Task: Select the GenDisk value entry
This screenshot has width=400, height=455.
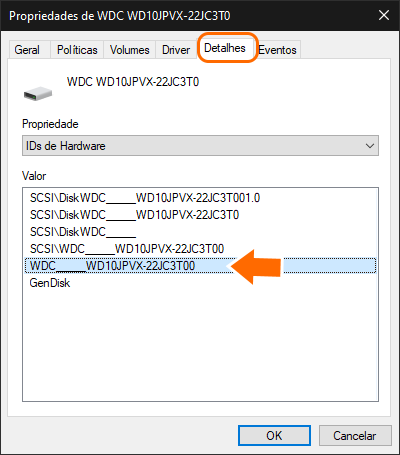Action: pos(50,283)
